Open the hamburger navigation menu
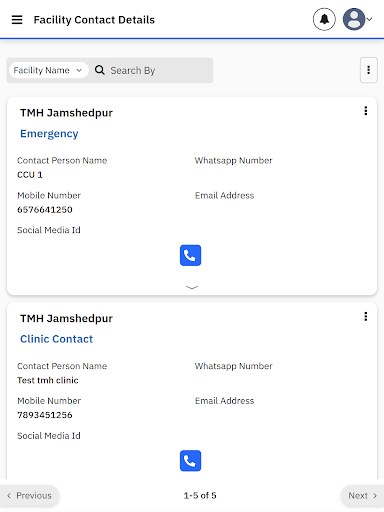Image resolution: width=384 pixels, height=512 pixels. [x=17, y=20]
